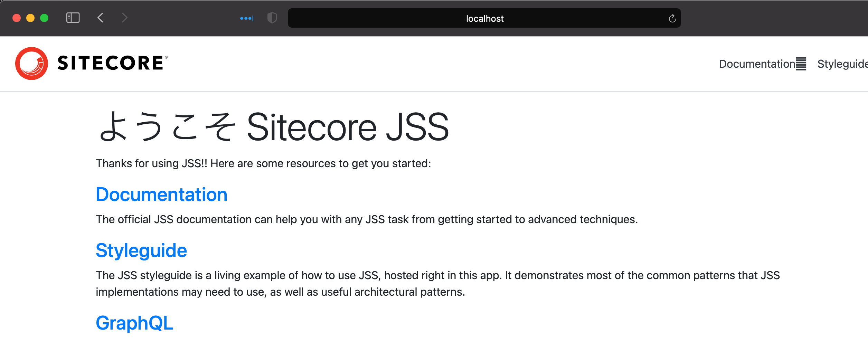Minimize the window with the yellow button

[30, 18]
